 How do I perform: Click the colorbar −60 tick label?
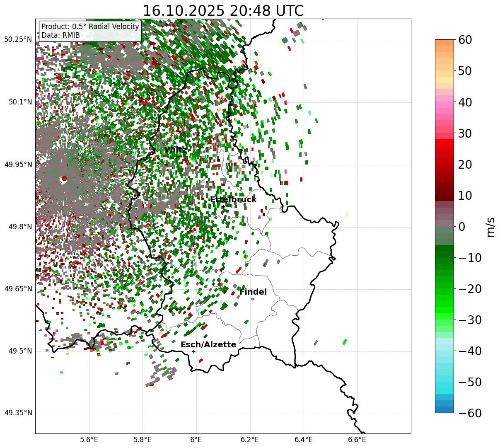470,413
